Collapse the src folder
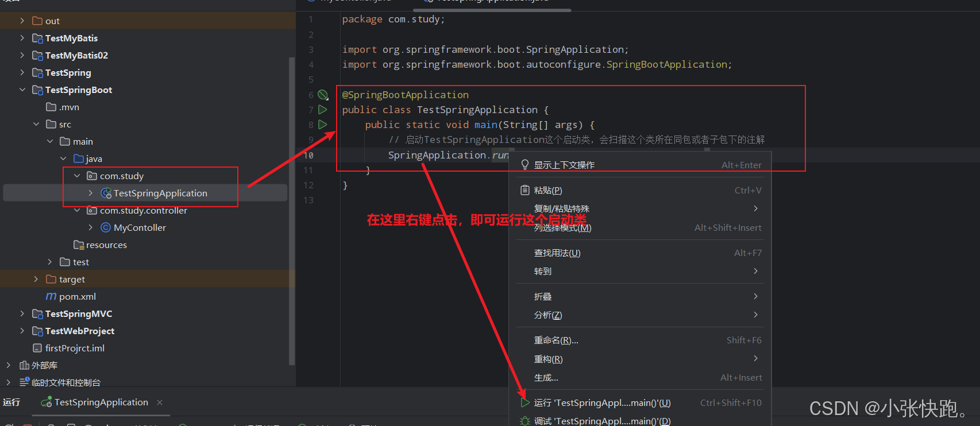This screenshot has height=426, width=980. point(36,124)
